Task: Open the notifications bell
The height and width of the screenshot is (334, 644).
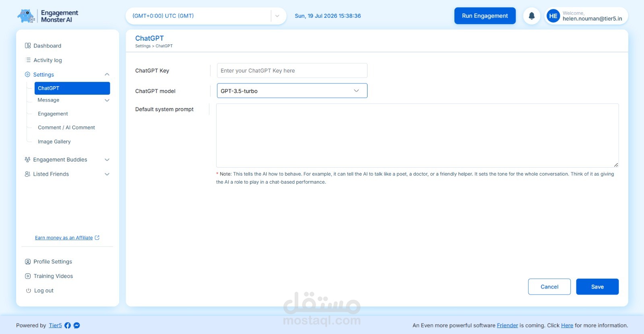Action: (532, 16)
